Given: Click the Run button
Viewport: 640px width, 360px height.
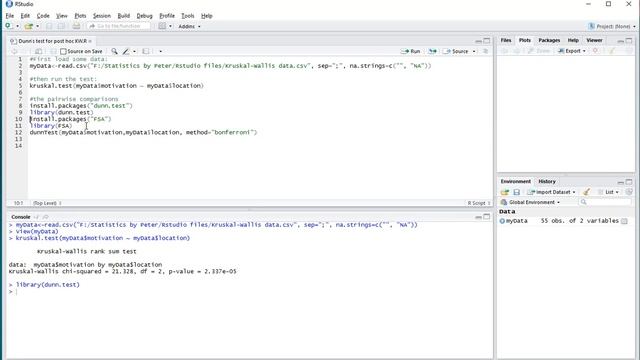Looking at the screenshot, I should pyautogui.click(x=411, y=51).
